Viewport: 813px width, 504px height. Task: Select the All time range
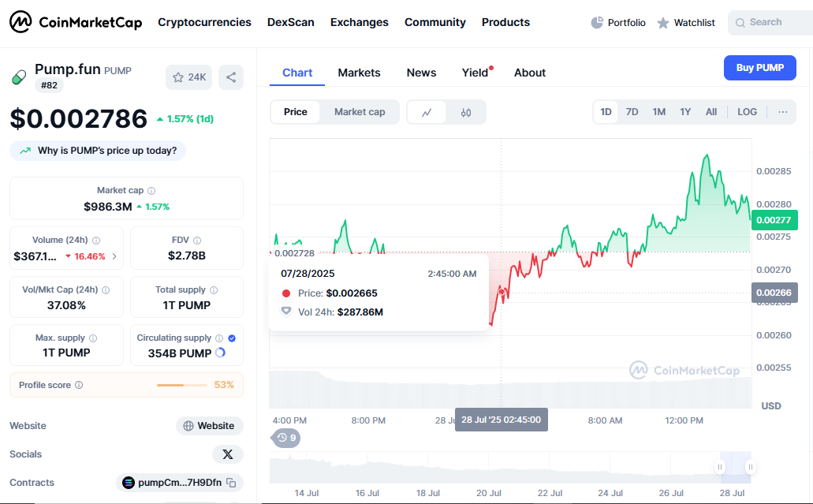[x=710, y=112]
